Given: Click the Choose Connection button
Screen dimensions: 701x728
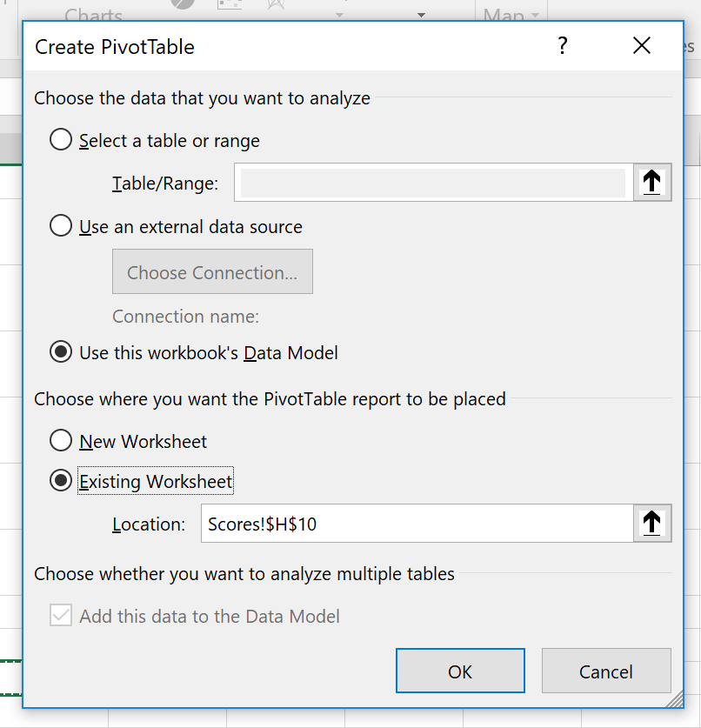Looking at the screenshot, I should tap(212, 271).
